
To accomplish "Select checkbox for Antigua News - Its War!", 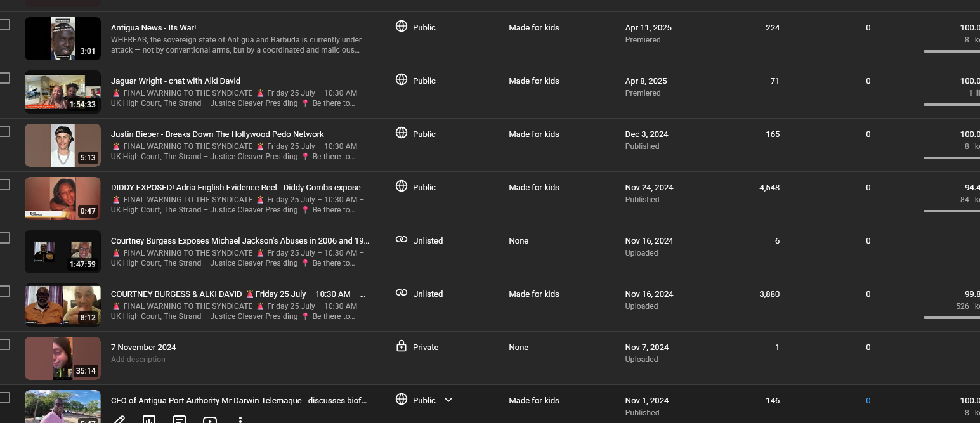I will (5, 25).
